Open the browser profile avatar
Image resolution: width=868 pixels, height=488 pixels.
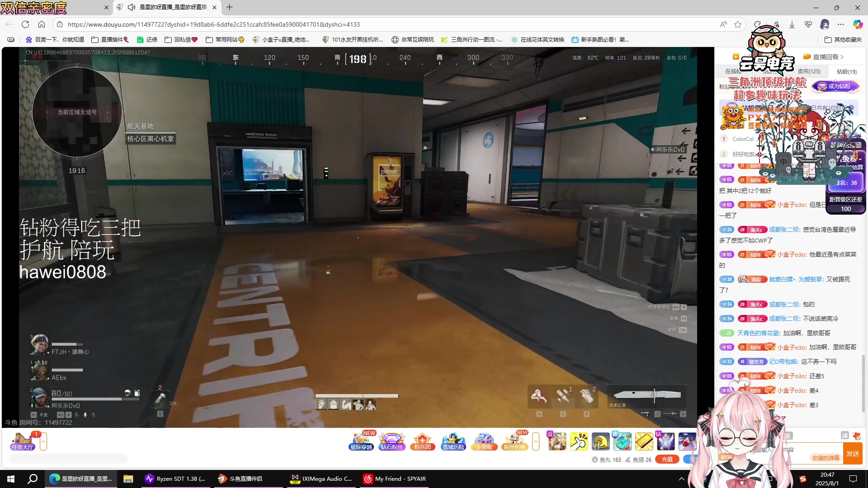point(825,24)
